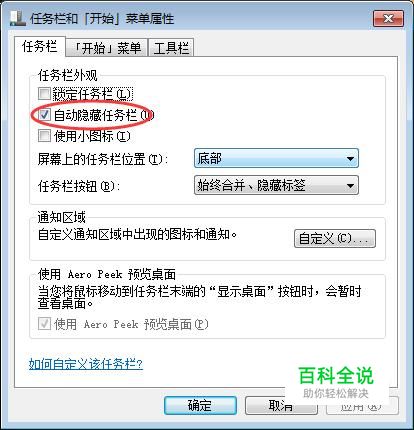414x430 pixels.
Task: Open the 屏幕上的任务栏位置 dropdown showing 底部
Action: [276, 158]
